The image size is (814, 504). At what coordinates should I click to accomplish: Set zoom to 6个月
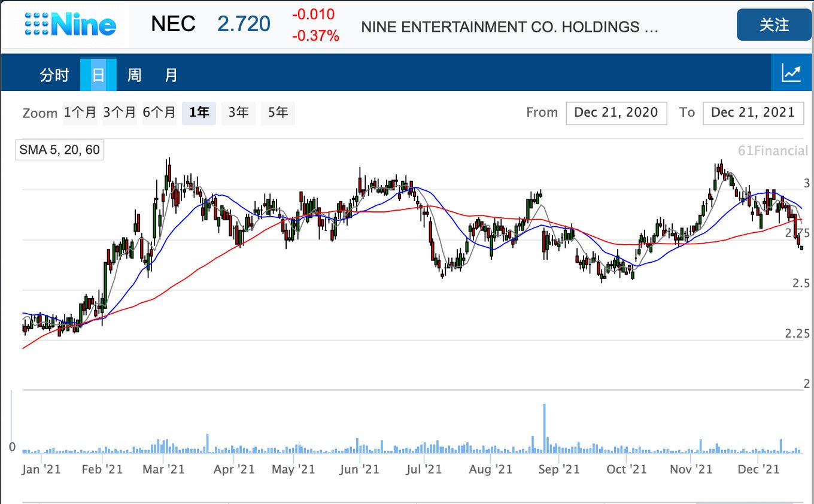[159, 113]
